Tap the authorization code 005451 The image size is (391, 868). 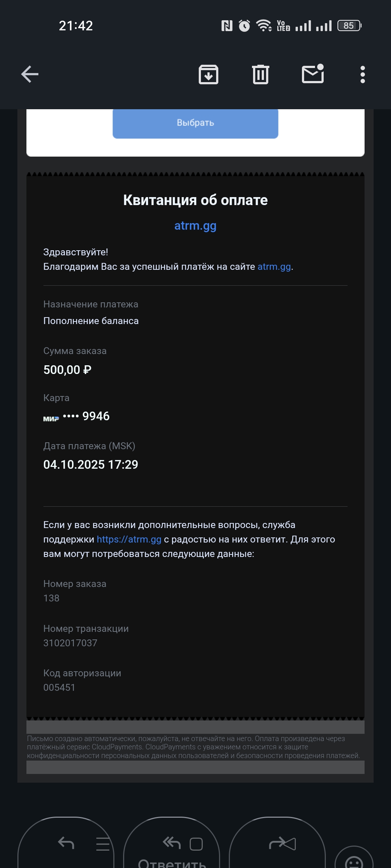point(59,688)
